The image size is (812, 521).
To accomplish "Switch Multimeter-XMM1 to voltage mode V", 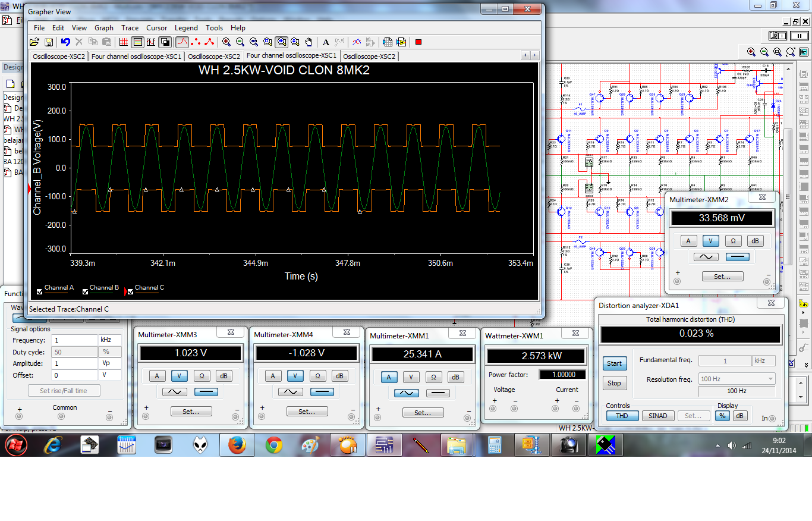I will pos(411,377).
